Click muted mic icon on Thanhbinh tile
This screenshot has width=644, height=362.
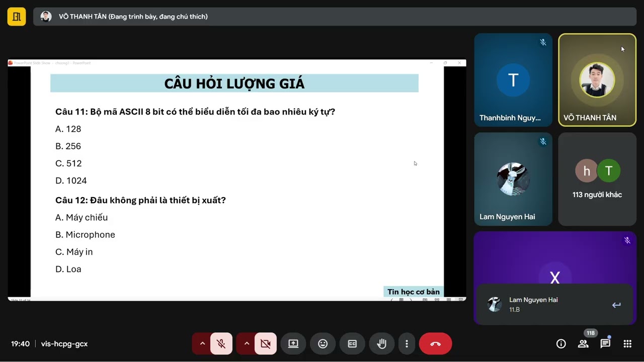[543, 43]
